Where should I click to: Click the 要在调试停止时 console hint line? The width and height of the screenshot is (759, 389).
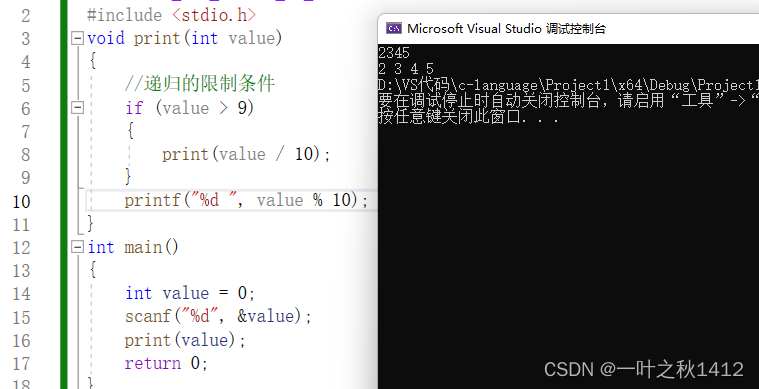[x=568, y=101]
